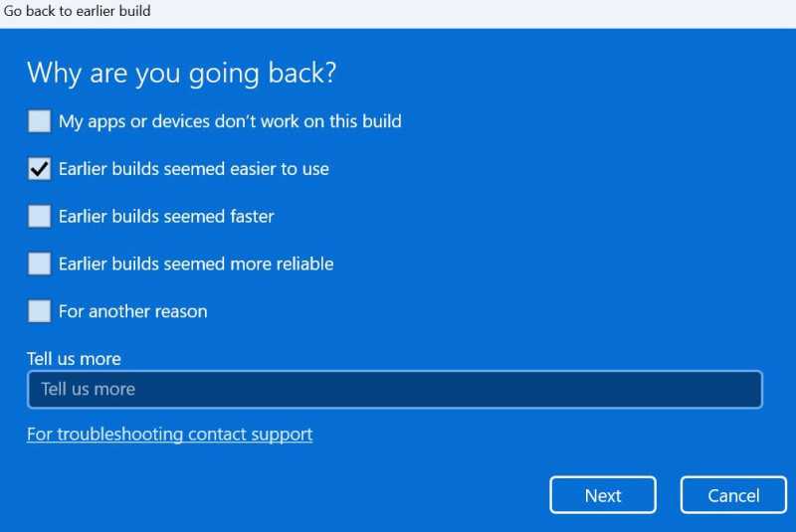The height and width of the screenshot is (532, 796).
Task: Click the 'For another reason' label text
Action: point(133,311)
